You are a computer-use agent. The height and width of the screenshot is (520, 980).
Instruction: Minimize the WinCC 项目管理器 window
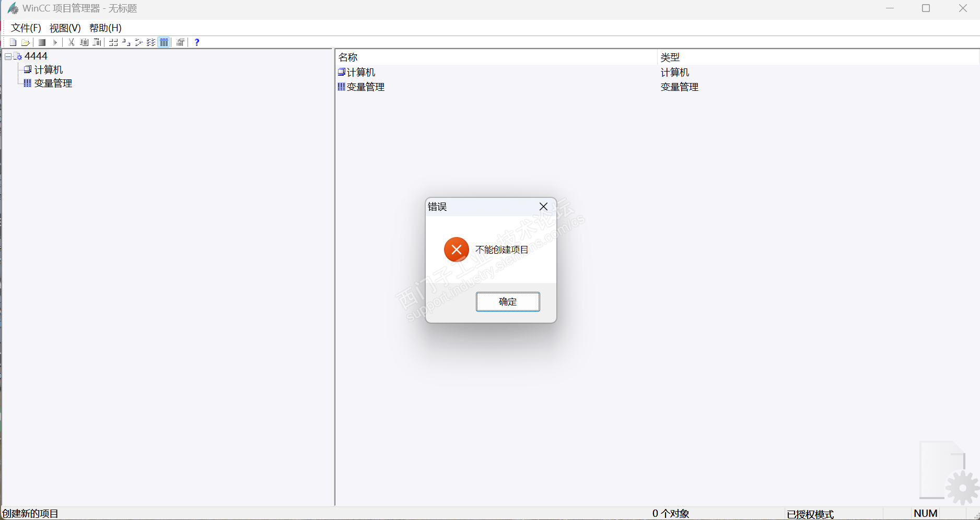(890, 8)
